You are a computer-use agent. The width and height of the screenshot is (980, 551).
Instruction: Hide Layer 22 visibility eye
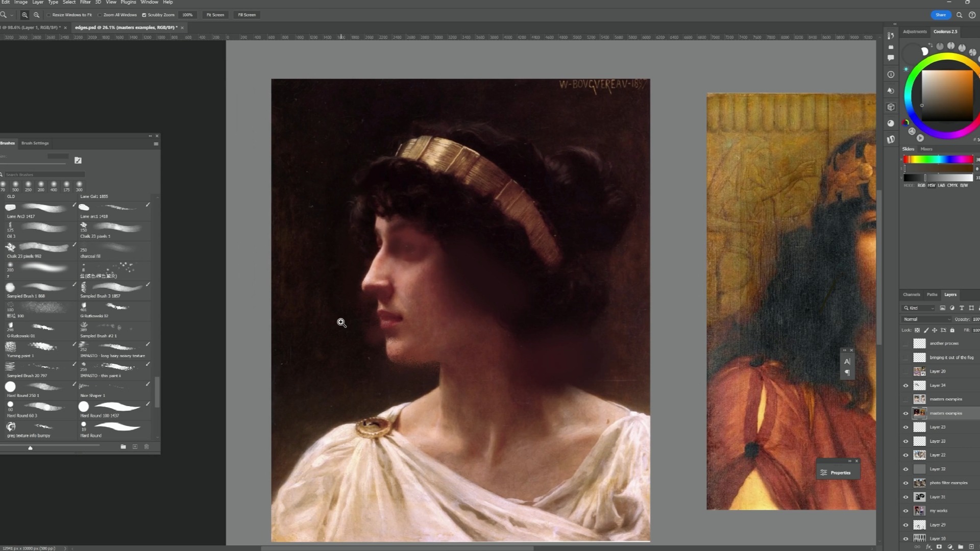point(906,455)
